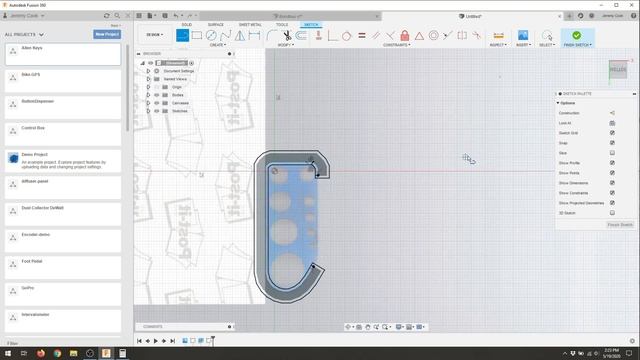640x360 pixels.
Task: Apply the Perpendicular constraint
Action: [391, 36]
